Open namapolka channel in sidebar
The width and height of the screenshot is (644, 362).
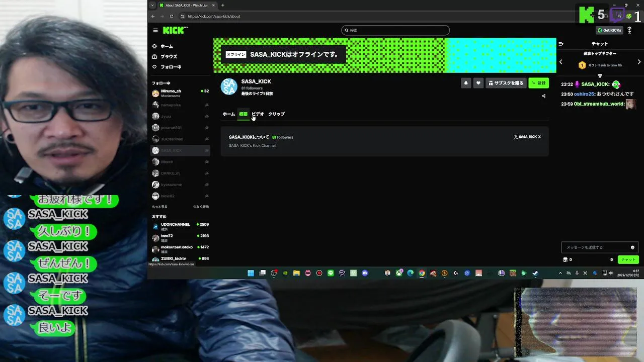(x=180, y=105)
